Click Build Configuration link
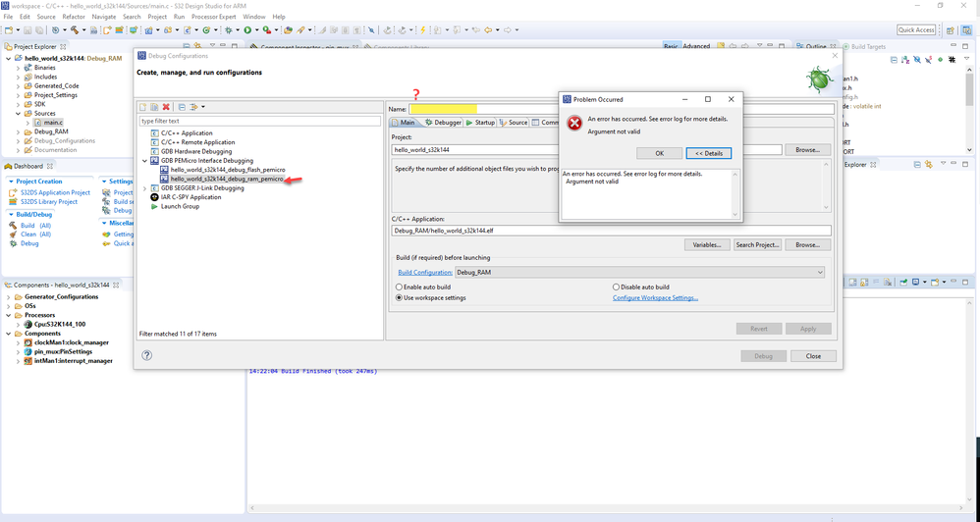 pyautogui.click(x=425, y=272)
